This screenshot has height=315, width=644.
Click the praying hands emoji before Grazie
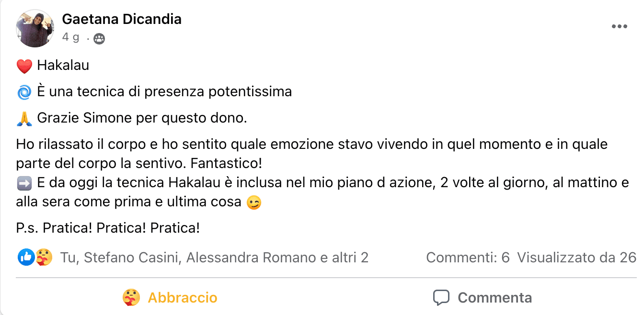(x=24, y=118)
